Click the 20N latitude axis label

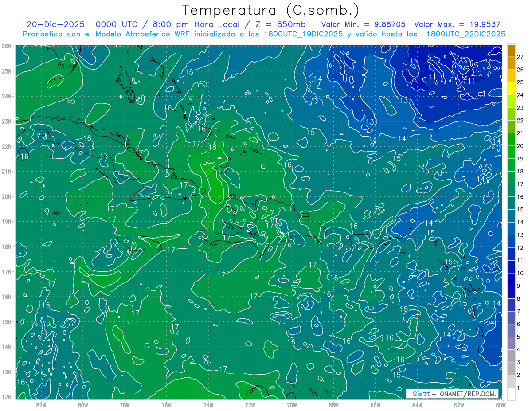pyautogui.click(x=7, y=196)
